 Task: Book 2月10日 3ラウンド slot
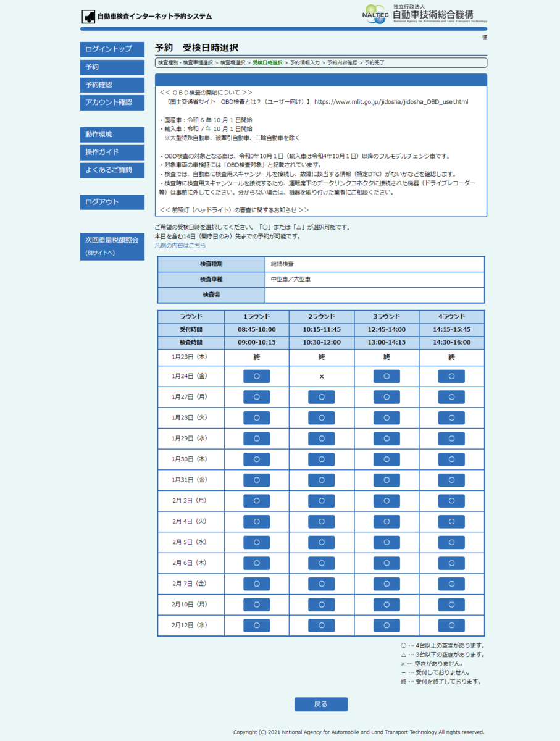point(387,605)
